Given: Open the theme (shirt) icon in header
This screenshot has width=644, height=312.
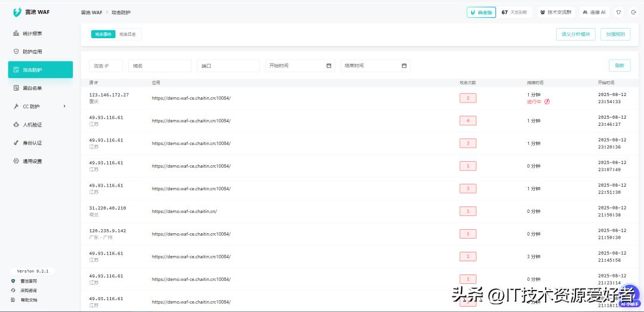Looking at the screenshot, I should pos(618,12).
